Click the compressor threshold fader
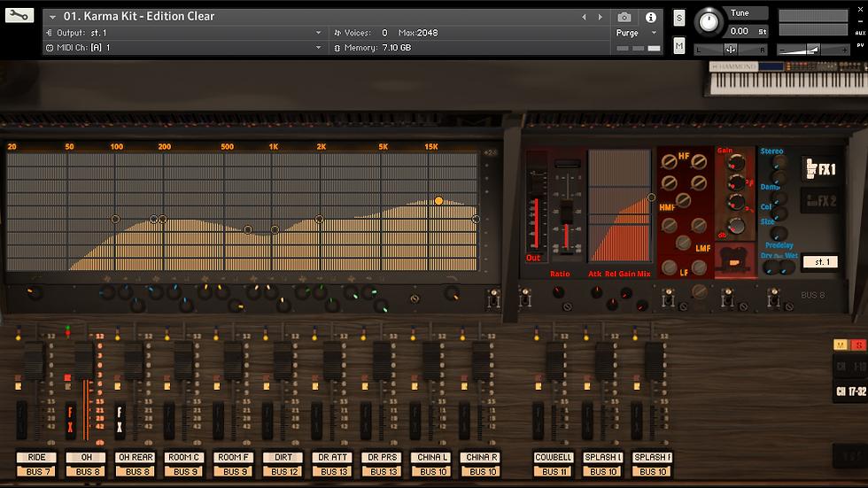The image size is (868, 488). point(566,213)
